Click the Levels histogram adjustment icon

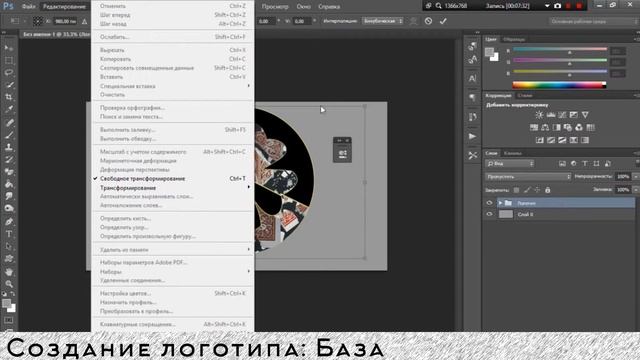pyautogui.click(x=551, y=115)
